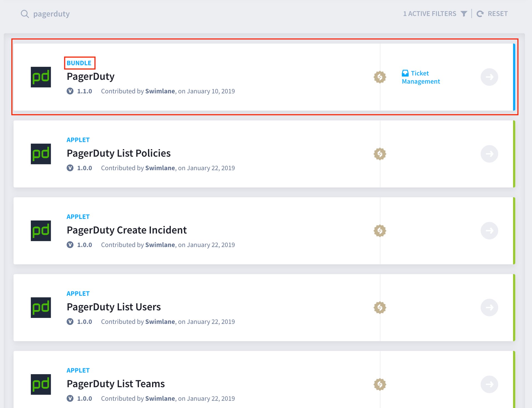532x408 pixels.
Task: Click the version icon on List Users applet
Action: [x=70, y=322]
